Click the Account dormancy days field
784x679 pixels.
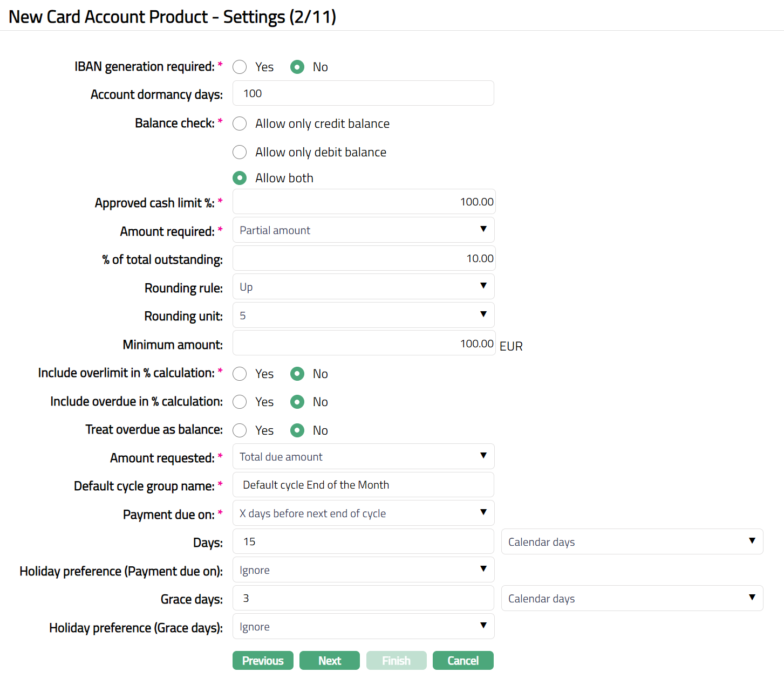coord(363,94)
